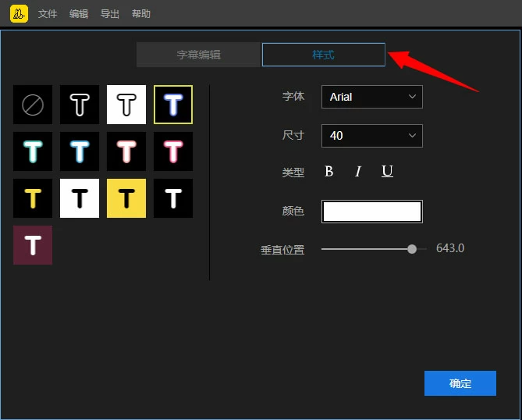Toggle underline text formatting
Viewport: 522px width, 420px height.
coord(387,172)
